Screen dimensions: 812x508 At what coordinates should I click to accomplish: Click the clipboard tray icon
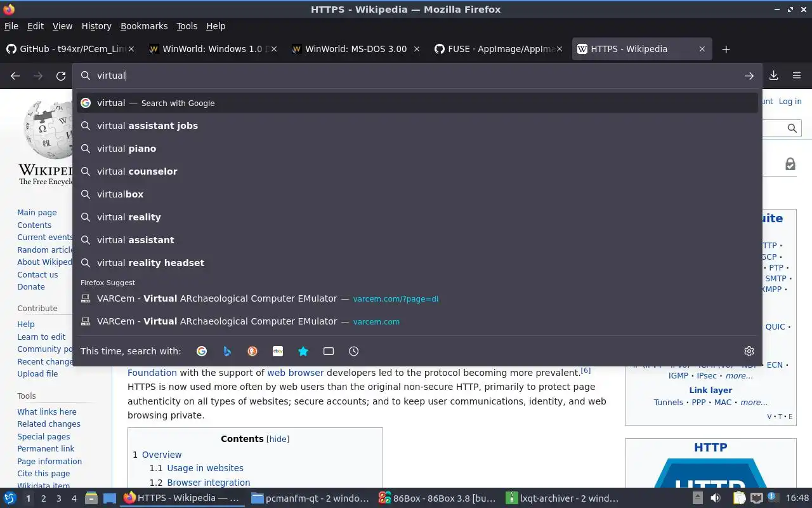tap(739, 498)
